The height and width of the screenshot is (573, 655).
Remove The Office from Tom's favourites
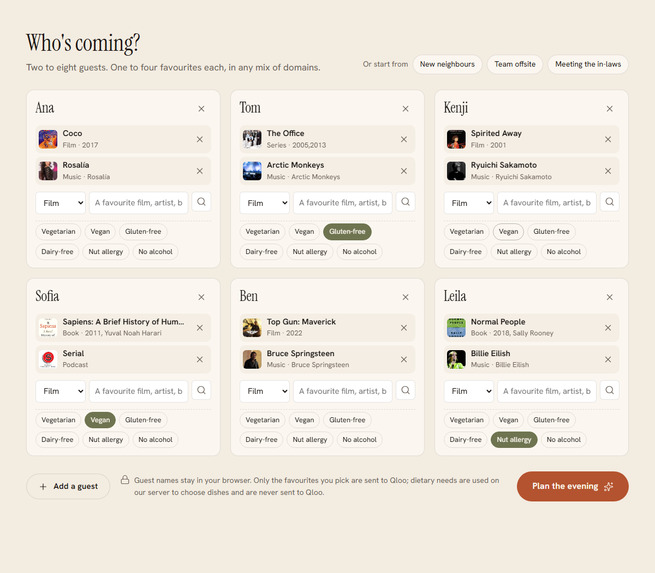[x=404, y=139]
